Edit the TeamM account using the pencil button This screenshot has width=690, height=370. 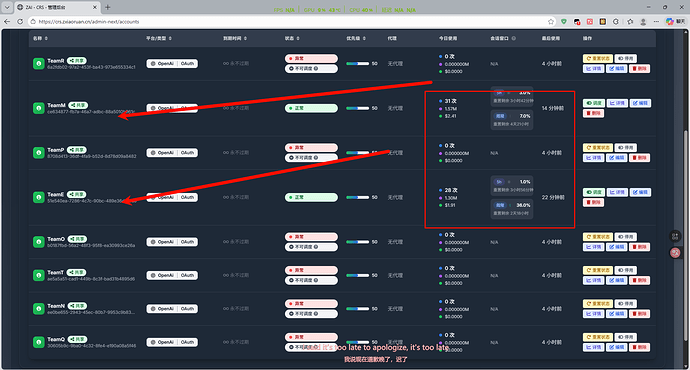coord(640,103)
